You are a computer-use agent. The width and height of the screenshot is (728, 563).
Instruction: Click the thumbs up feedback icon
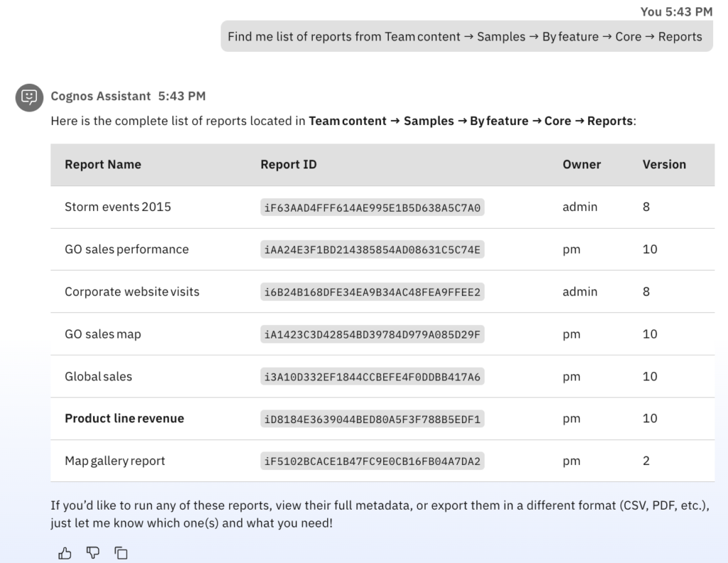(65, 552)
